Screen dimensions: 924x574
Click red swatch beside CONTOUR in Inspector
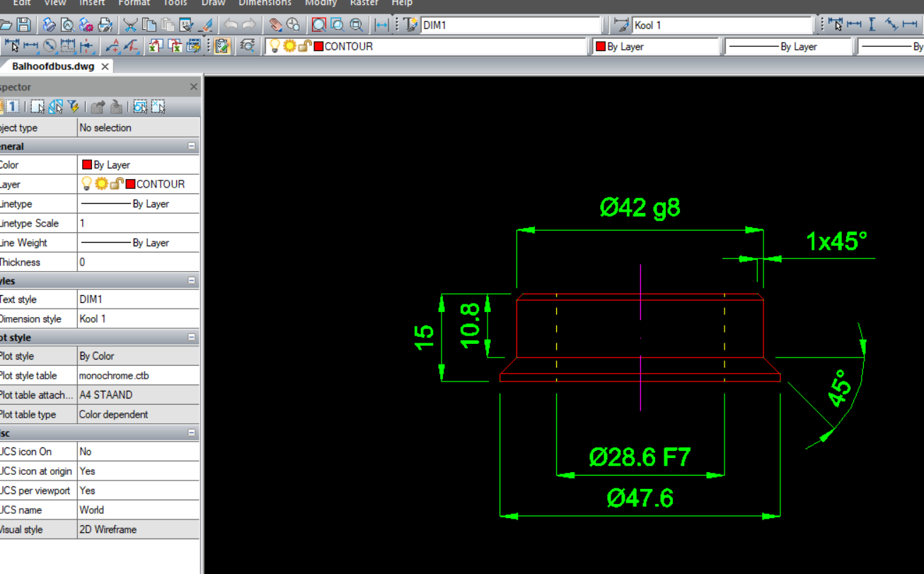click(x=130, y=184)
